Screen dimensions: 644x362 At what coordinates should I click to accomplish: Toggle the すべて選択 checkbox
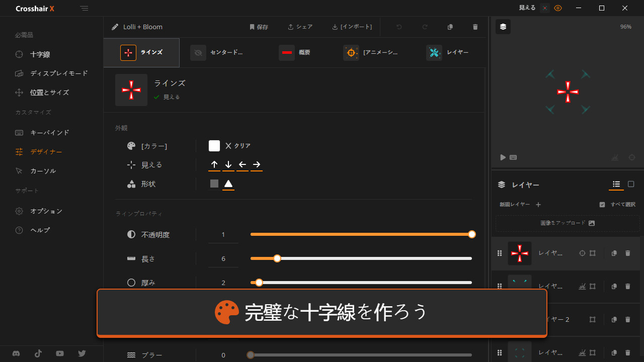[602, 205]
